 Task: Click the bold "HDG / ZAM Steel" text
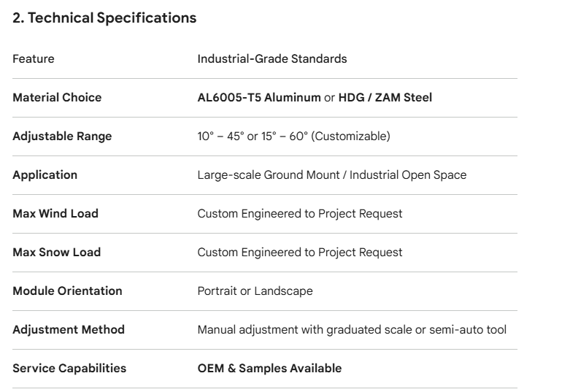point(385,97)
